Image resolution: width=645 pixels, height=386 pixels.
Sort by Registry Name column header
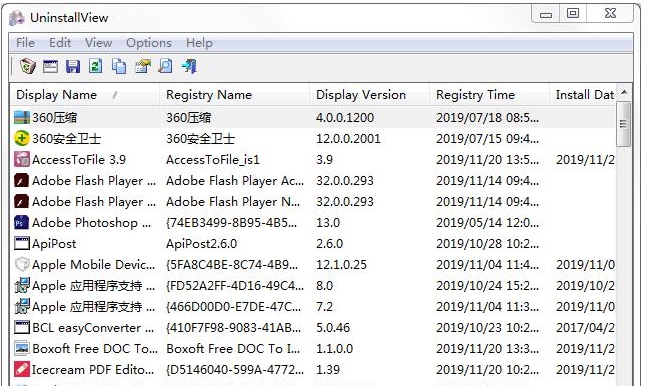(234, 95)
